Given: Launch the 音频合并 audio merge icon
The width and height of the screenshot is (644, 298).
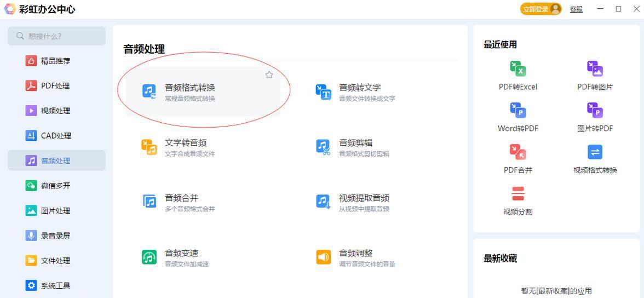Looking at the screenshot, I should click(150, 201).
